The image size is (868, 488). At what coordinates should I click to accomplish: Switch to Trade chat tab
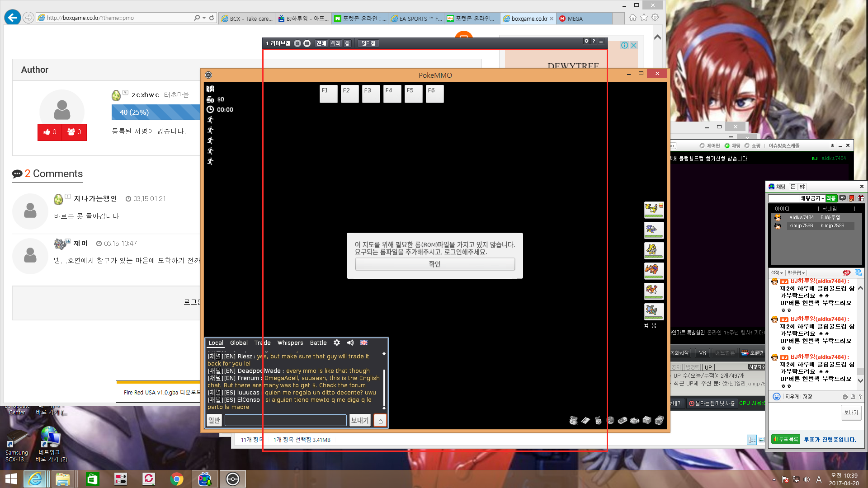pos(262,343)
